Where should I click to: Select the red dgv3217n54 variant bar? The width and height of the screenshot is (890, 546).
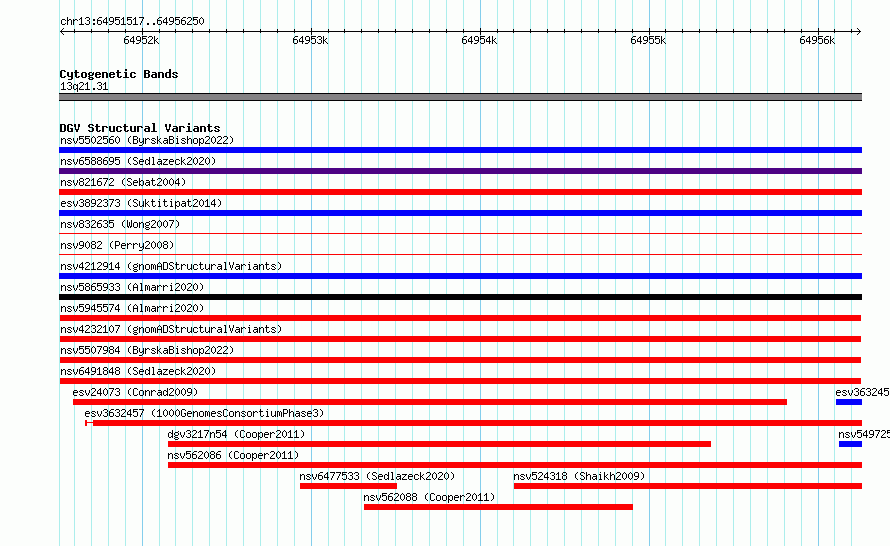439,444
